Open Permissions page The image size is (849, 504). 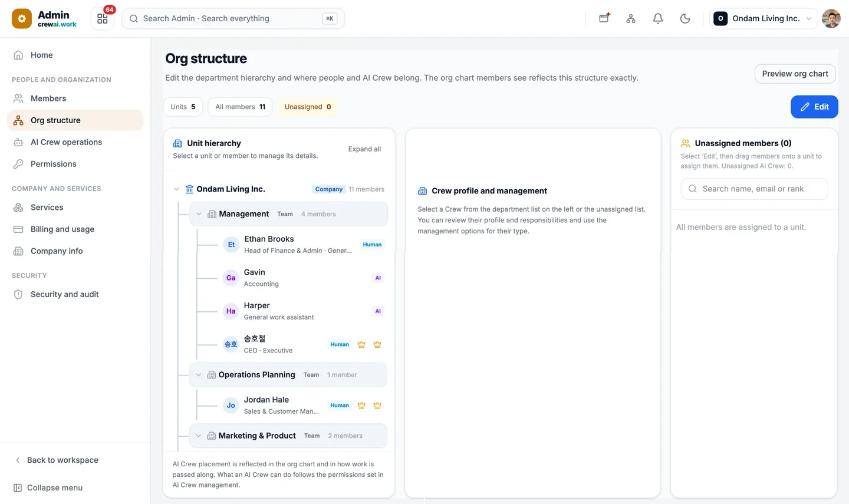(x=75, y=164)
